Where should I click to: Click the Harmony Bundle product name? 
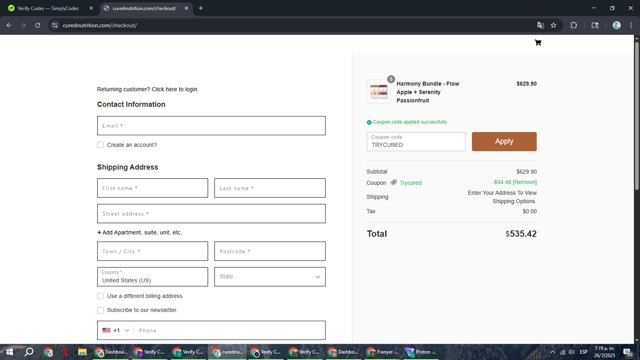[x=428, y=92]
